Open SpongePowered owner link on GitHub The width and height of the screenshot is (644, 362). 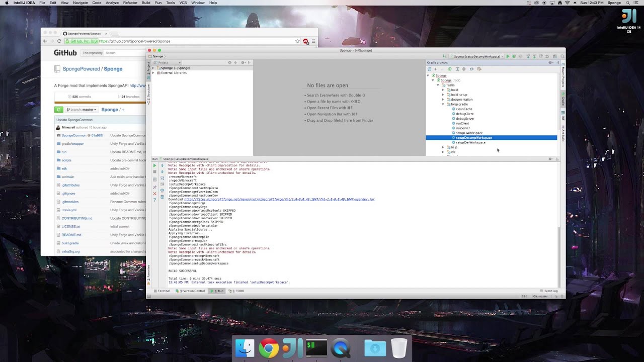pyautogui.click(x=82, y=69)
